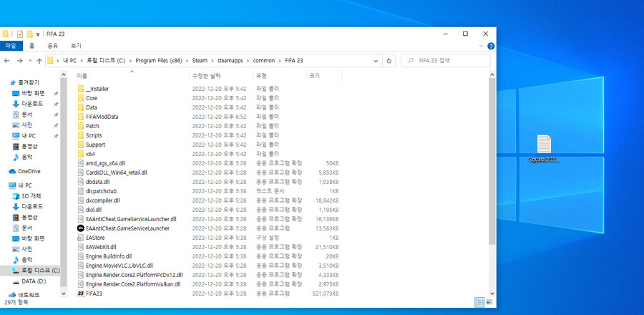644x315 pixels.
Task: Click the new folder quick access icon
Action: 29,34
